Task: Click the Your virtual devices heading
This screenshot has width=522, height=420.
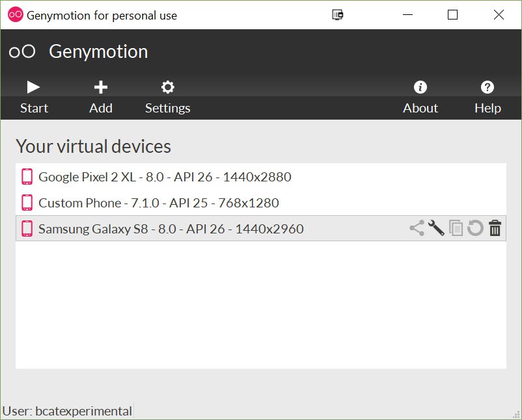Action: tap(93, 146)
